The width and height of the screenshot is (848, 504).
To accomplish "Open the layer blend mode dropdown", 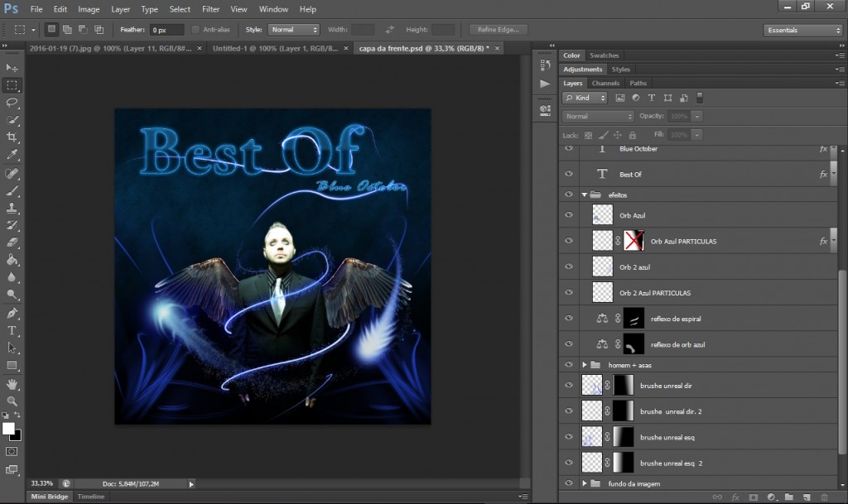I will point(598,116).
